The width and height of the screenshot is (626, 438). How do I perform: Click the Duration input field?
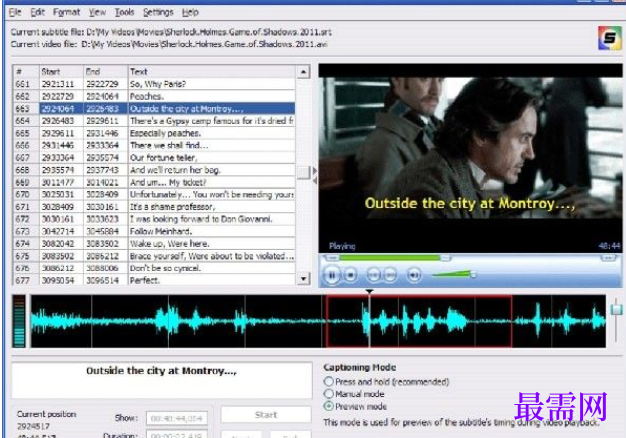tap(177, 434)
